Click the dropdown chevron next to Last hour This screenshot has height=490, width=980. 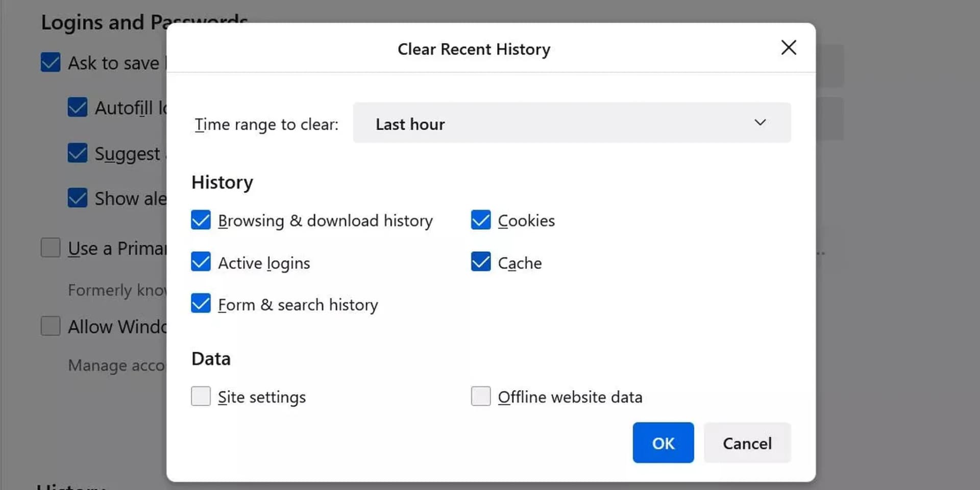(759, 122)
